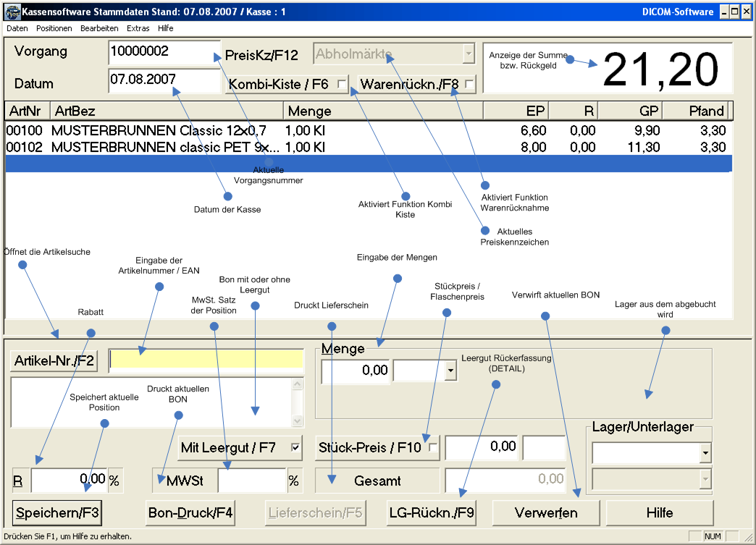Uncheck the Mit Leergut / F7 checkbox
This screenshot has height=545, width=756.
pyautogui.click(x=295, y=448)
